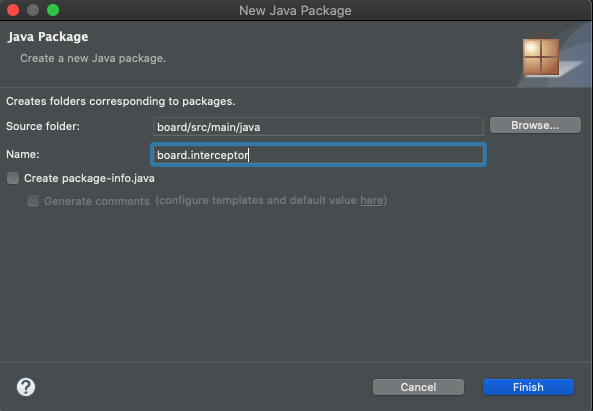The height and width of the screenshot is (411, 593).
Task: Click the Java package gift-box wizard icon
Action: [541, 55]
